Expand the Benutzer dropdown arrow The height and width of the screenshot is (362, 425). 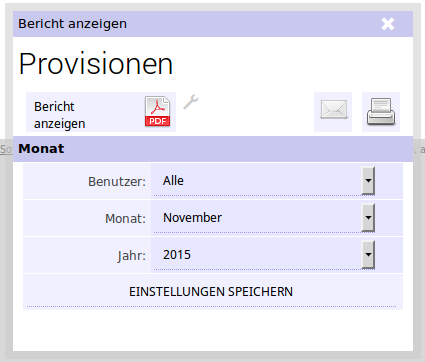pyautogui.click(x=368, y=181)
